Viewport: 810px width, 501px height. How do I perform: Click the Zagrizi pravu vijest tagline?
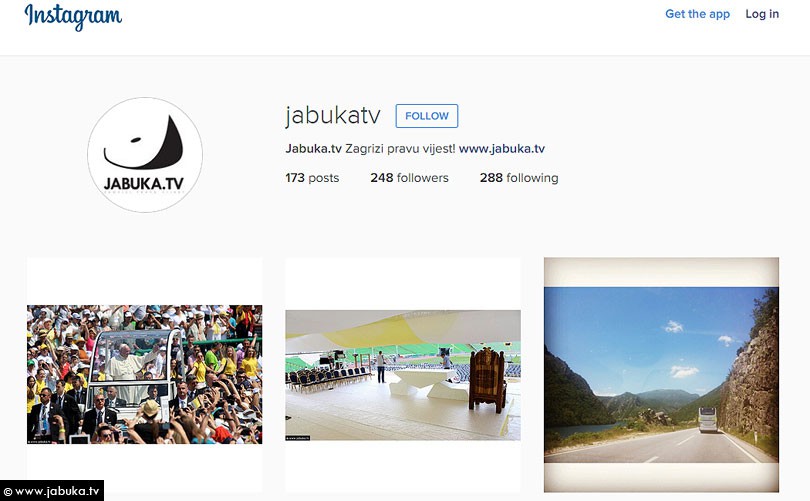(x=400, y=149)
